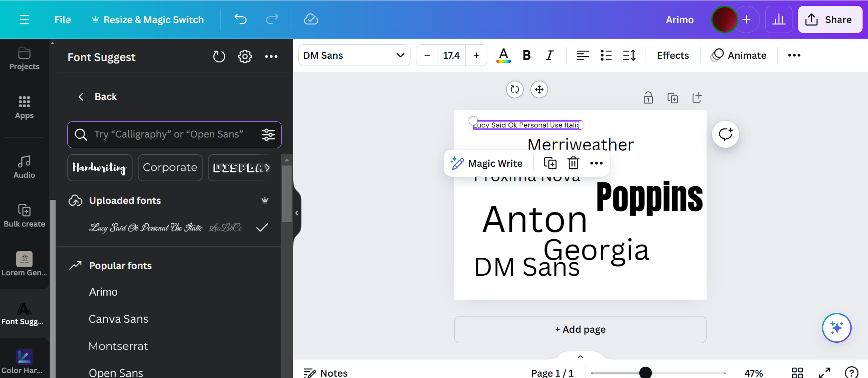The width and height of the screenshot is (868, 378).
Task: Open the user profile avatar
Action: pos(725,19)
